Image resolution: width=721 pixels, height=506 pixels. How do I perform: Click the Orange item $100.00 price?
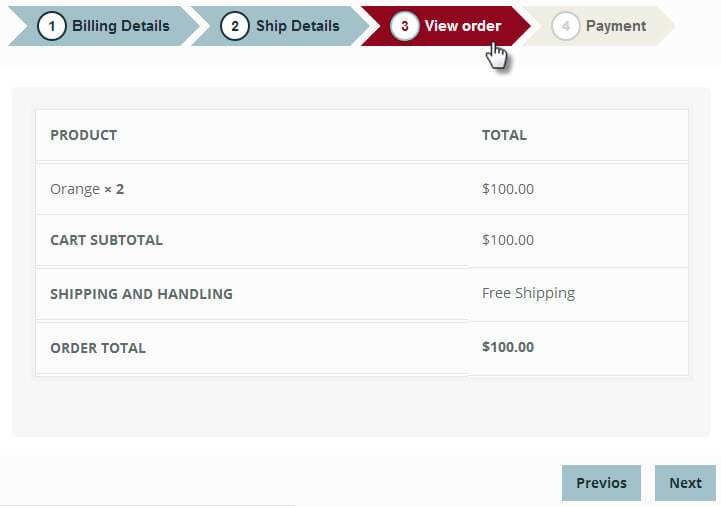click(508, 189)
